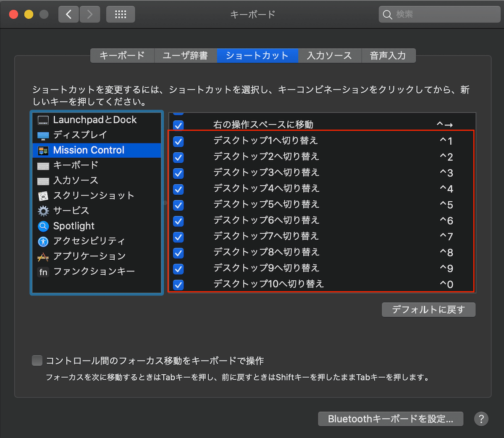
Task: Select デスクトップ9へ切り替え row label
Action: (x=266, y=268)
